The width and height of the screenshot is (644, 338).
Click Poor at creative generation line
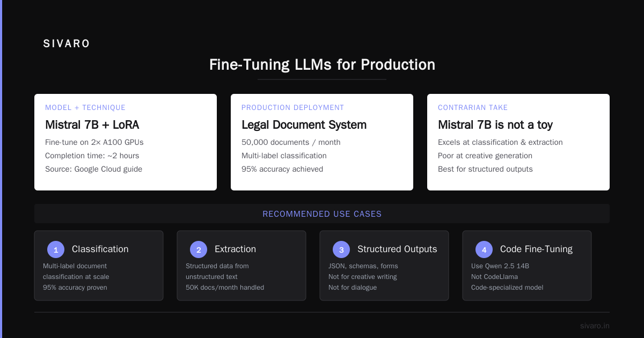(x=485, y=156)
